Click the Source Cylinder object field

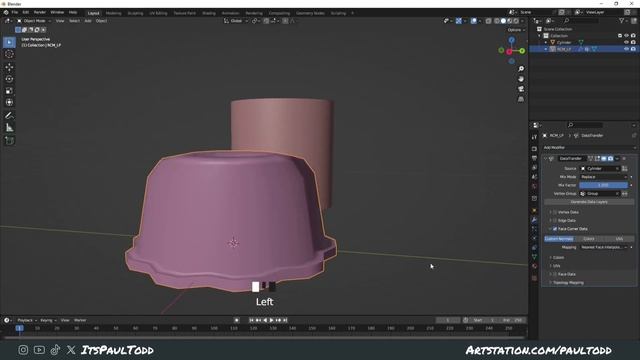600,169
